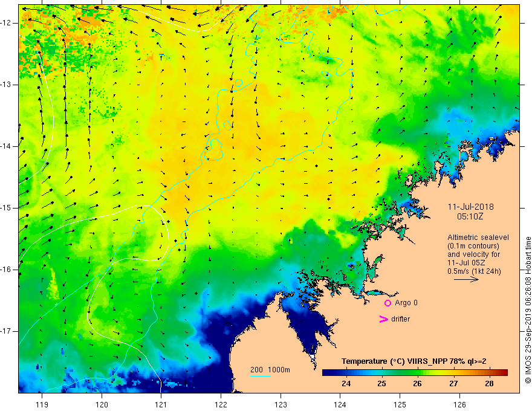Click the 'drifter' legend label

point(400,319)
